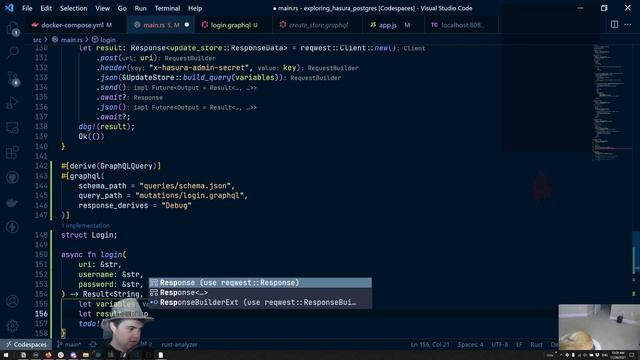Split the editor to the right
The image size is (640, 360).
[614, 24]
